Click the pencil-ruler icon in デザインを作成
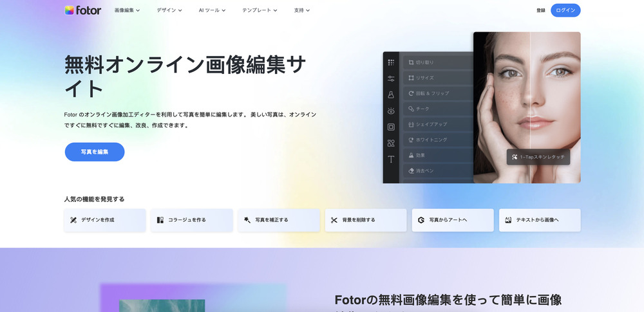 [x=73, y=220]
